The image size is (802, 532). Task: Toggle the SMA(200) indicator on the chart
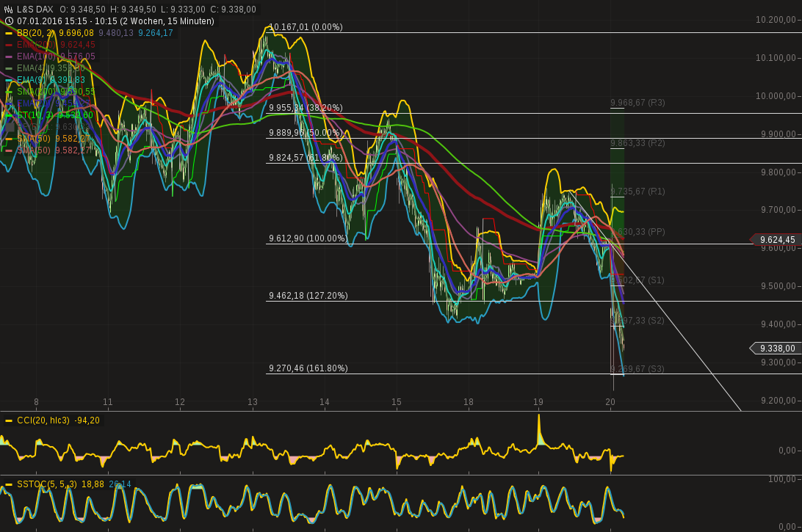pyautogui.click(x=9, y=90)
